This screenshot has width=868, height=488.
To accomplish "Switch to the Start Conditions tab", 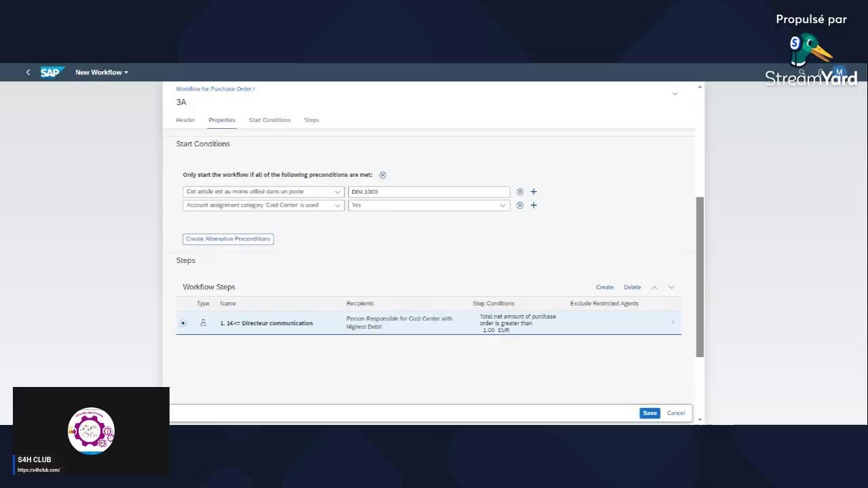I will (269, 120).
